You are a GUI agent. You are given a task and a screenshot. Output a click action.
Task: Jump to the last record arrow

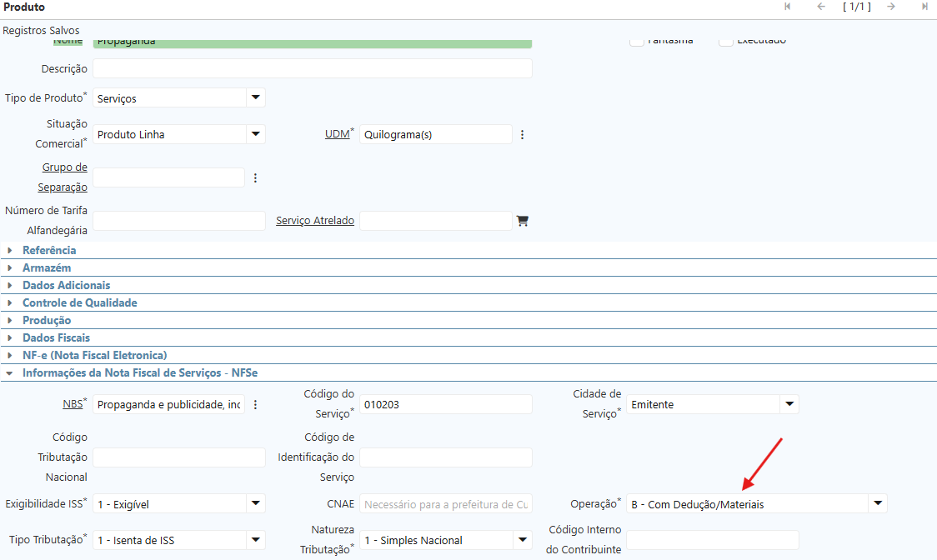click(924, 7)
